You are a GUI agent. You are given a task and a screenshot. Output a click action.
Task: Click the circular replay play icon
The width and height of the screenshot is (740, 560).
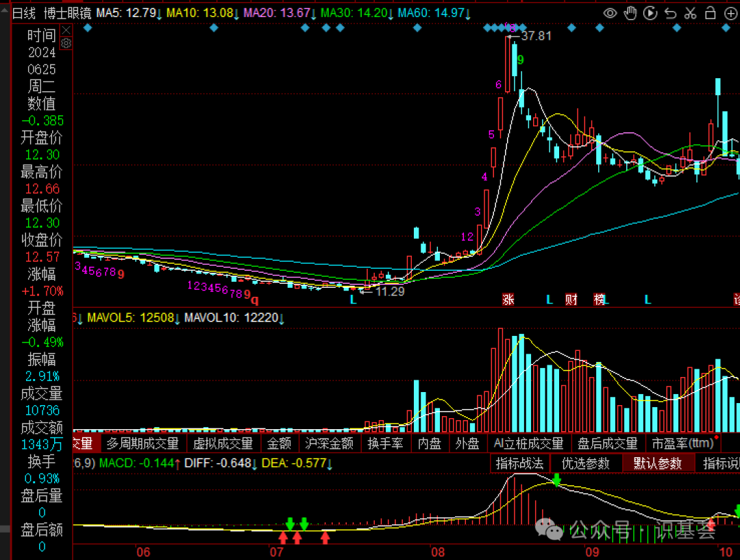[651, 13]
